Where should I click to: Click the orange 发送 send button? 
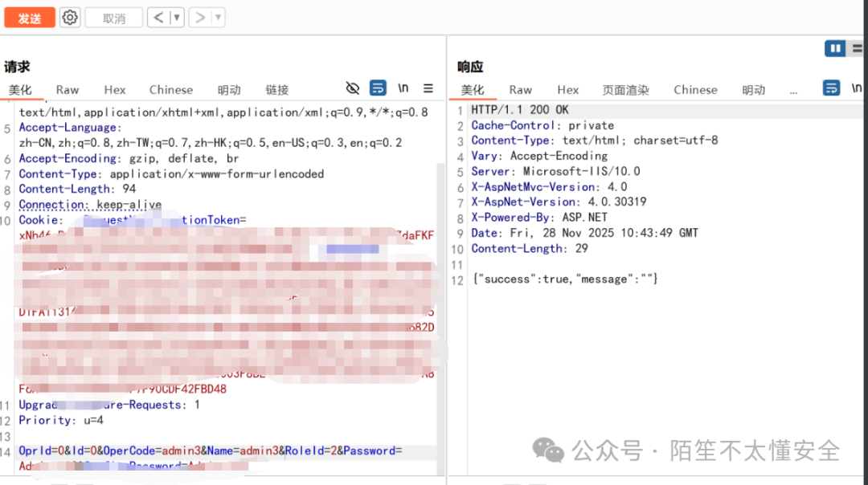pos(30,18)
